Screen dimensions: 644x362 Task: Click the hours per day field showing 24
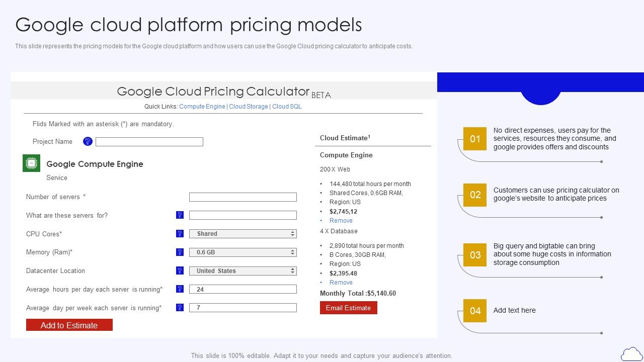(243, 289)
